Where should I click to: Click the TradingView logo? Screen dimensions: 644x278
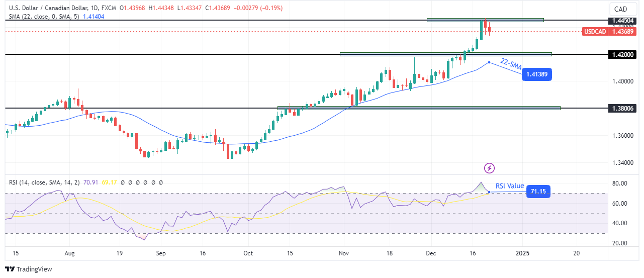point(29,269)
